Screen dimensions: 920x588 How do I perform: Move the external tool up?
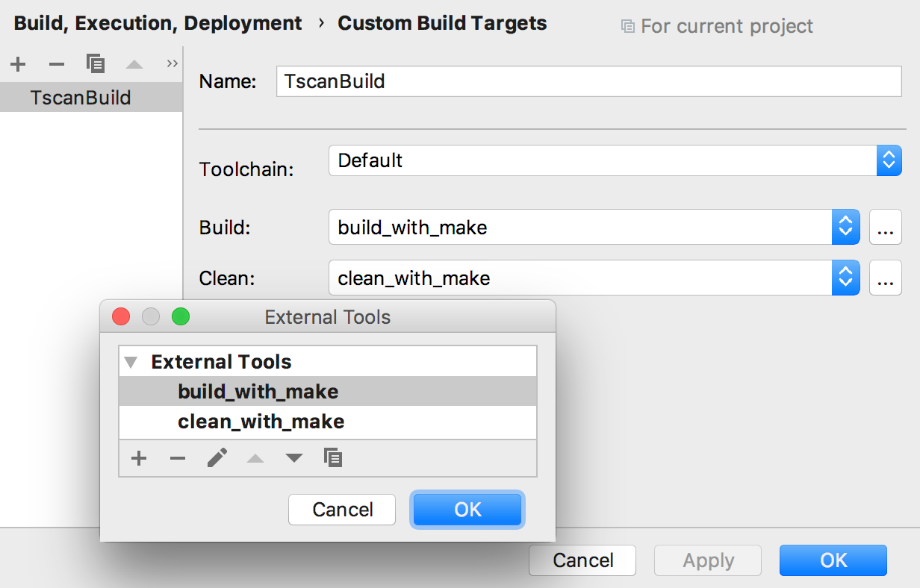point(255,458)
